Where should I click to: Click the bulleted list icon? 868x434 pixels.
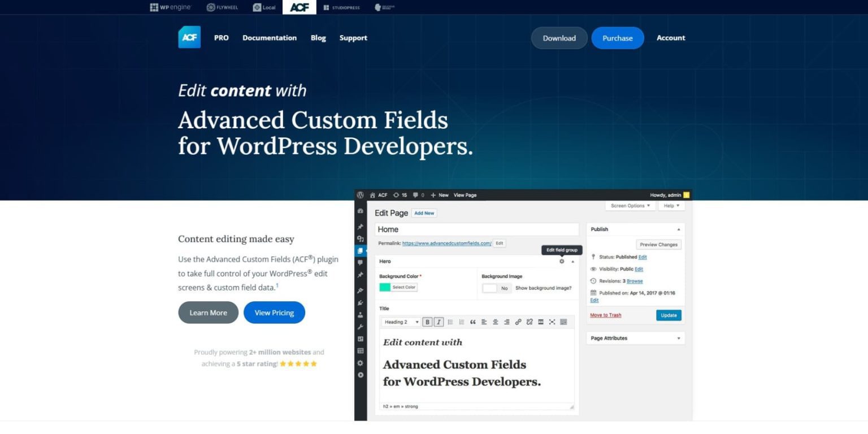[450, 322]
